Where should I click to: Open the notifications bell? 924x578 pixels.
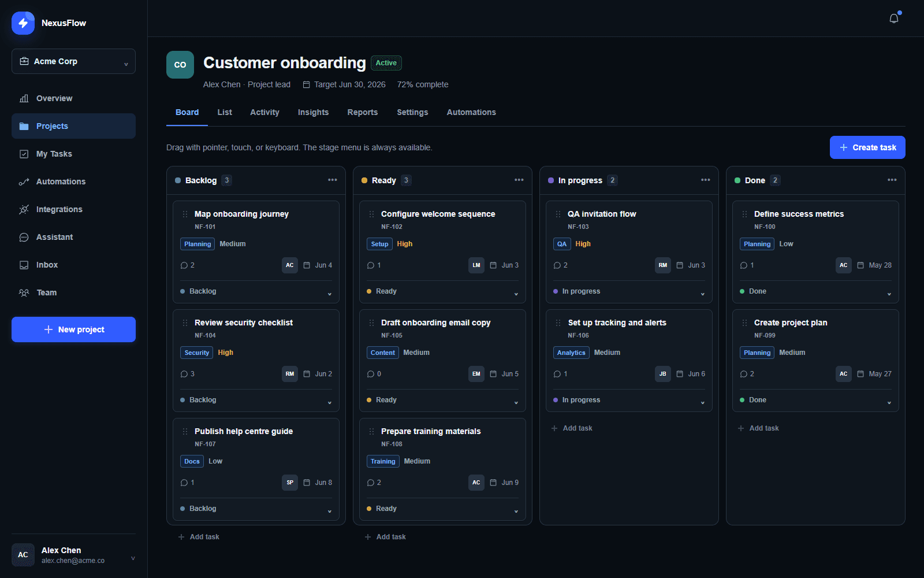(894, 18)
